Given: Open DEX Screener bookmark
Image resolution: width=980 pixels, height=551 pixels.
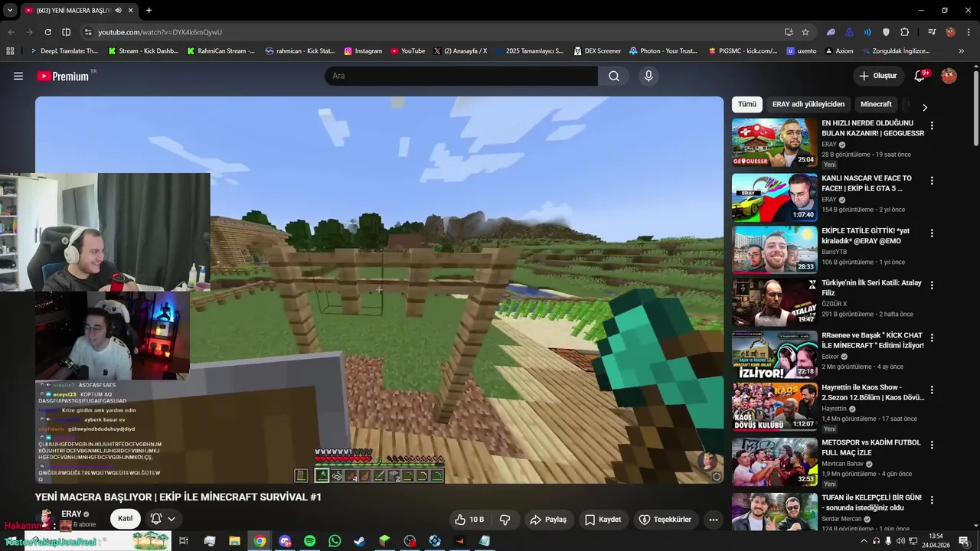Looking at the screenshot, I should [x=596, y=51].
